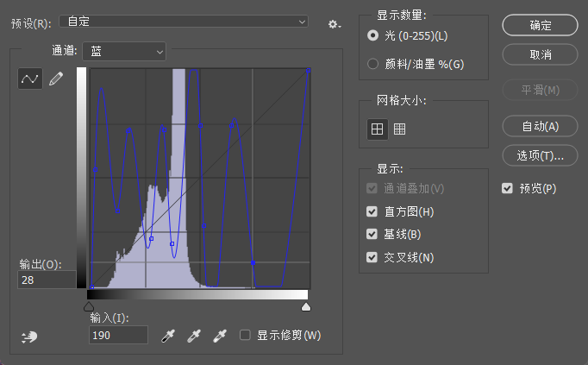Click the white point input slider

(306, 306)
